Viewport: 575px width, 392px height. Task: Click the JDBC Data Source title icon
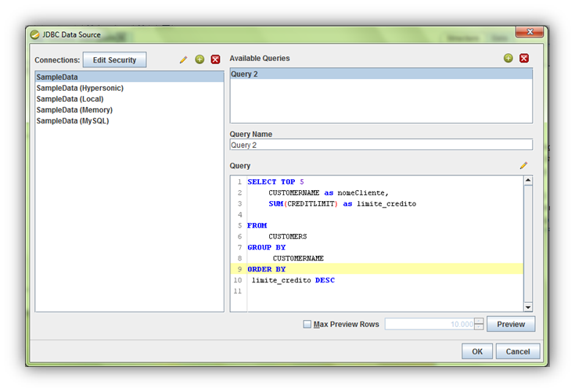pos(34,34)
